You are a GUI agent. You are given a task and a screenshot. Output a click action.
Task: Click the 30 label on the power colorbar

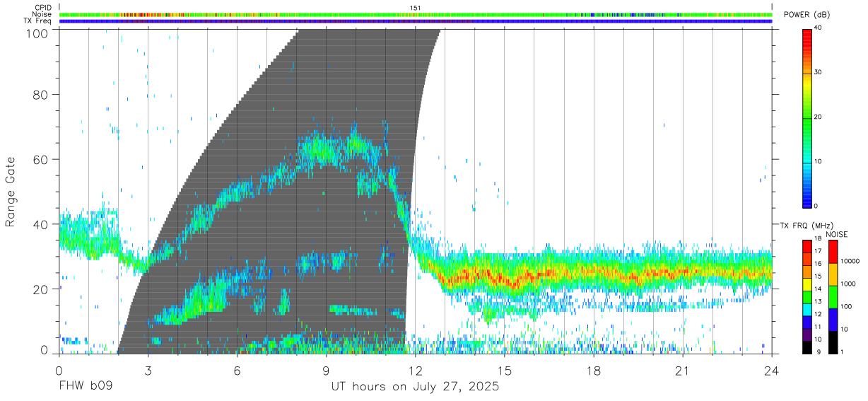(818, 72)
